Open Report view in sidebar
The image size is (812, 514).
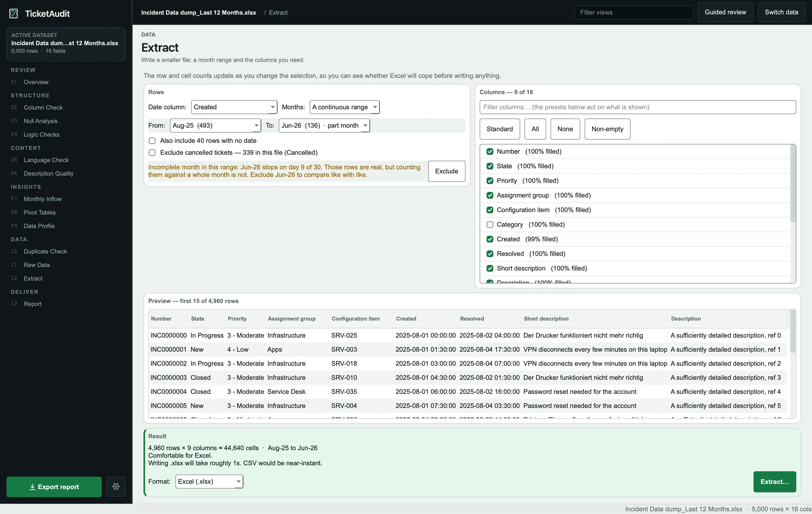(33, 304)
